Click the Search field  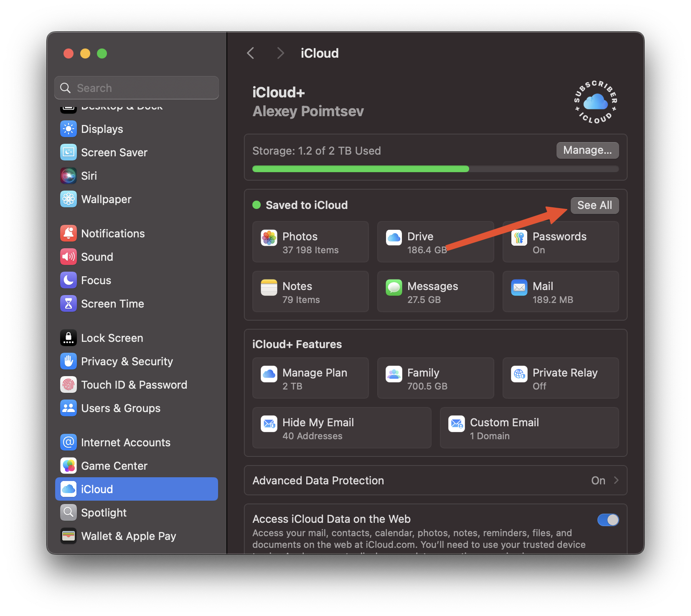(x=137, y=88)
